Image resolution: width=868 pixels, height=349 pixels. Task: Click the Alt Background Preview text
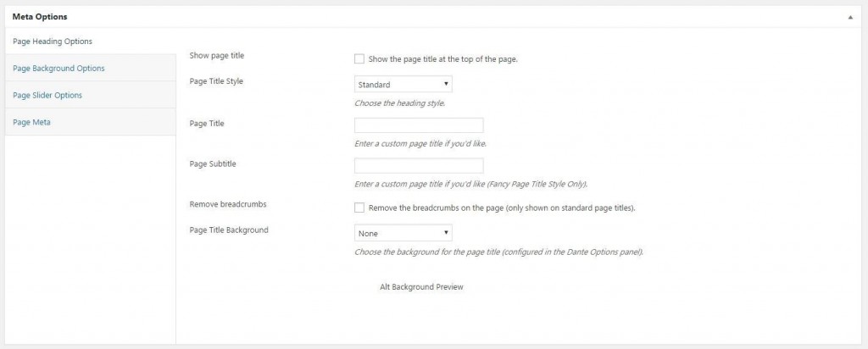(421, 287)
